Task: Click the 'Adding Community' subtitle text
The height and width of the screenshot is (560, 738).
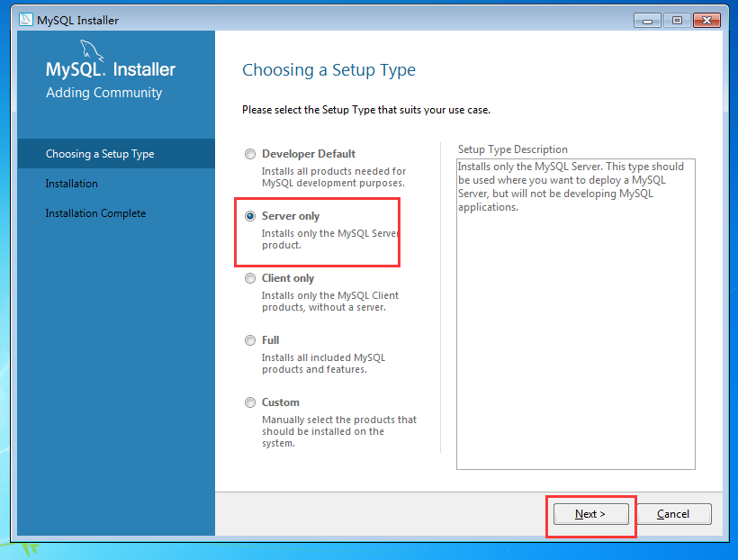Action: click(x=104, y=93)
